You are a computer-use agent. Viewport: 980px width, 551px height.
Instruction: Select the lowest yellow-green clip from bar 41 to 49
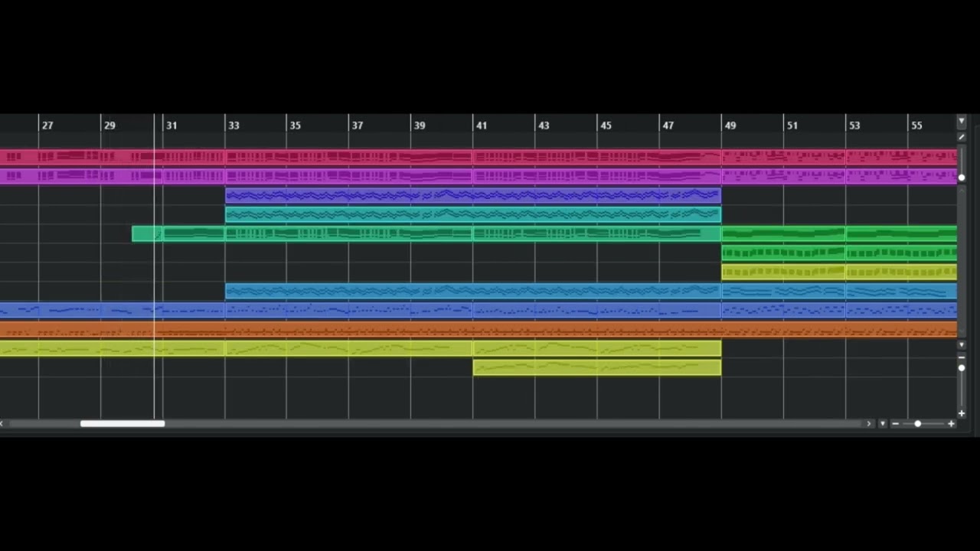click(597, 367)
